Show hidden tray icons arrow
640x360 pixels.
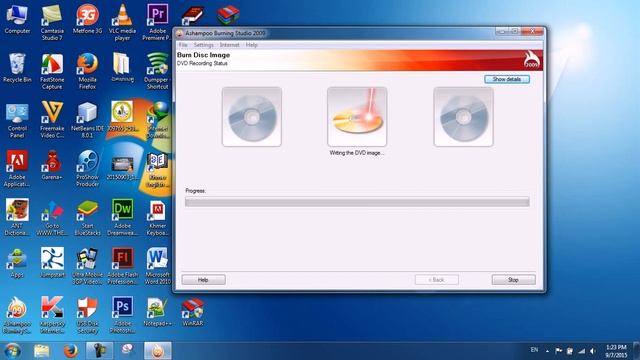[547, 351]
